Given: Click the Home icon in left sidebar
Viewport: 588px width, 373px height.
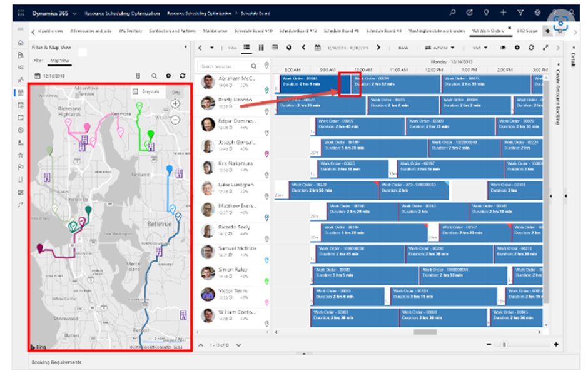Looking at the screenshot, I should pyautogui.click(x=21, y=43).
